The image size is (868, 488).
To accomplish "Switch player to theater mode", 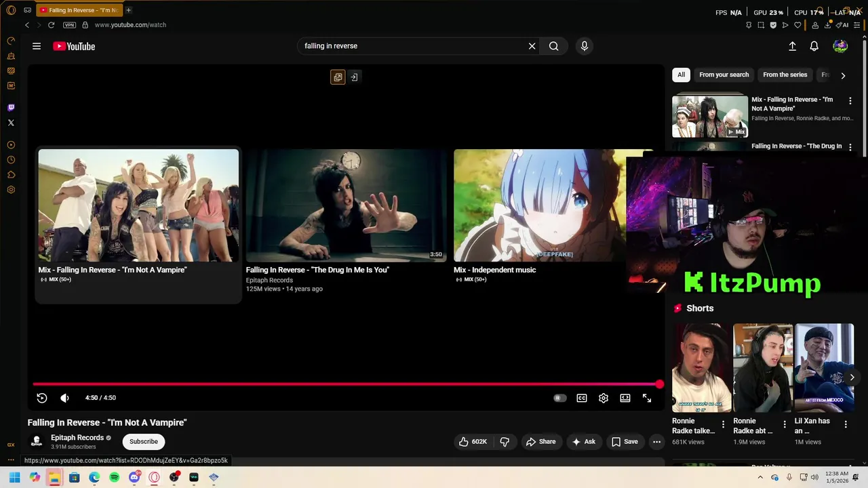I will click(x=625, y=398).
